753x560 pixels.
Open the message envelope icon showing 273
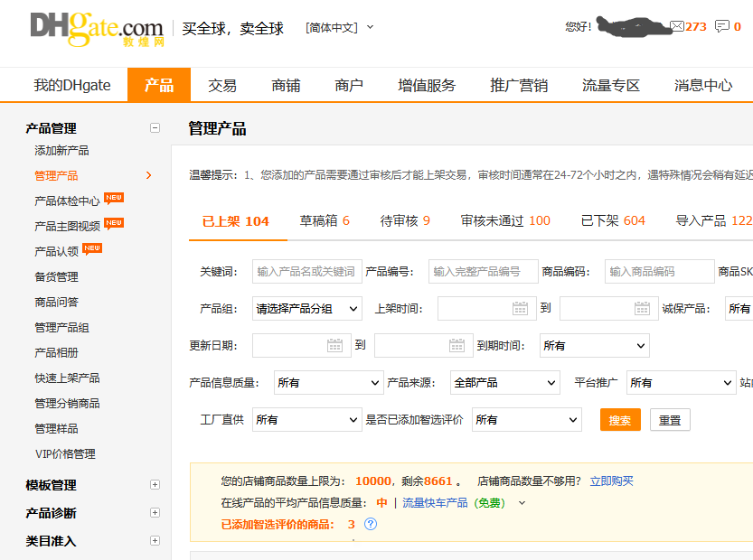[x=679, y=27]
